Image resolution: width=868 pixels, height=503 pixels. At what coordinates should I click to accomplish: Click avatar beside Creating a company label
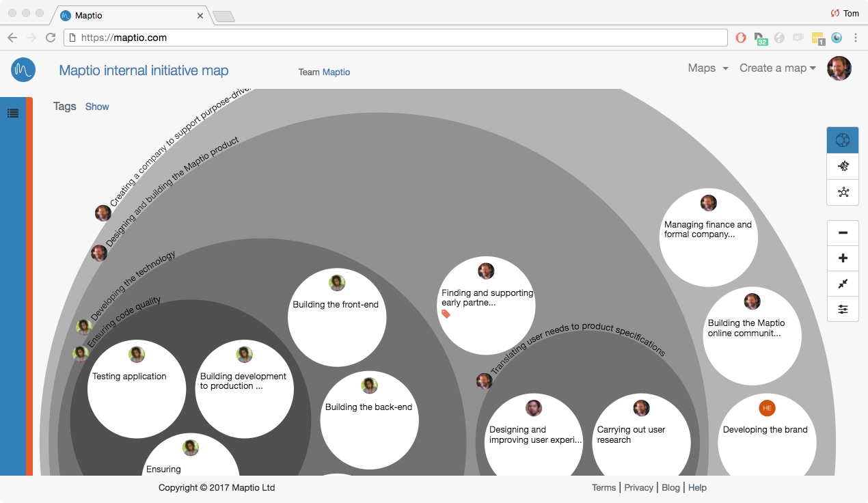point(103,213)
